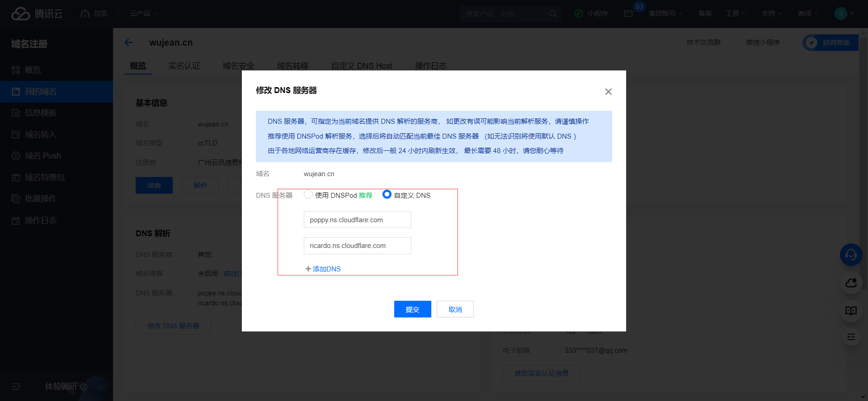Screen dimensions: 868x401
Task: Expand the 支持 dropdown
Action: coord(771,14)
